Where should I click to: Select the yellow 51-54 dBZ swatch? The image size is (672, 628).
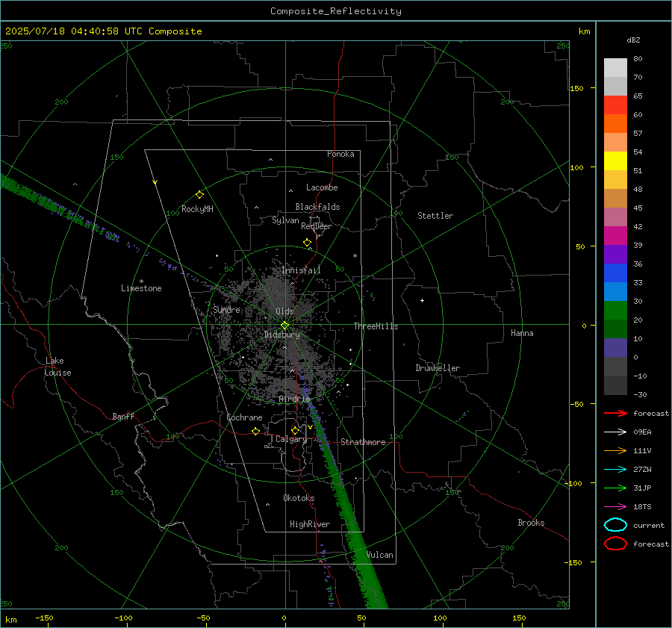pos(615,161)
